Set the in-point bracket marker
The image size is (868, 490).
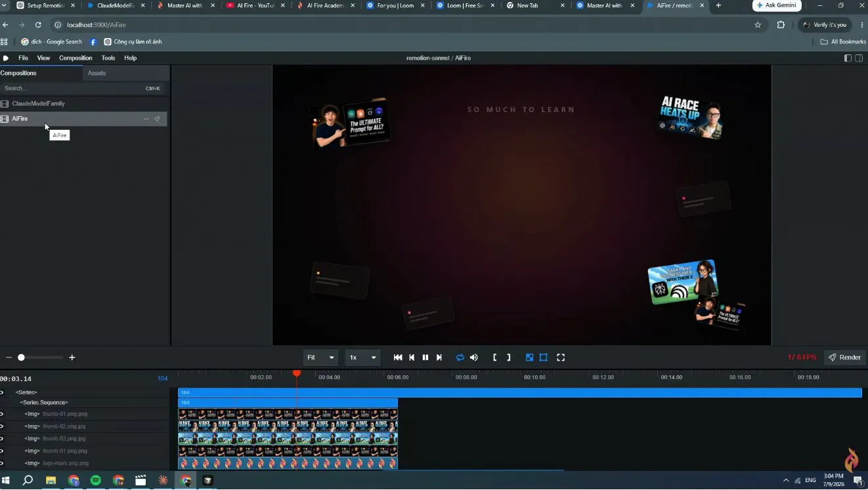point(494,357)
